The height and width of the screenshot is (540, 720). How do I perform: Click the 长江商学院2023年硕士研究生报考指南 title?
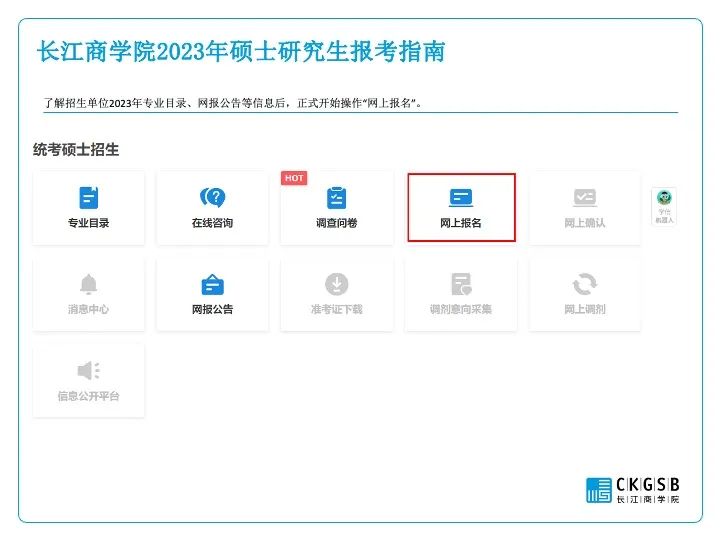click(x=241, y=51)
